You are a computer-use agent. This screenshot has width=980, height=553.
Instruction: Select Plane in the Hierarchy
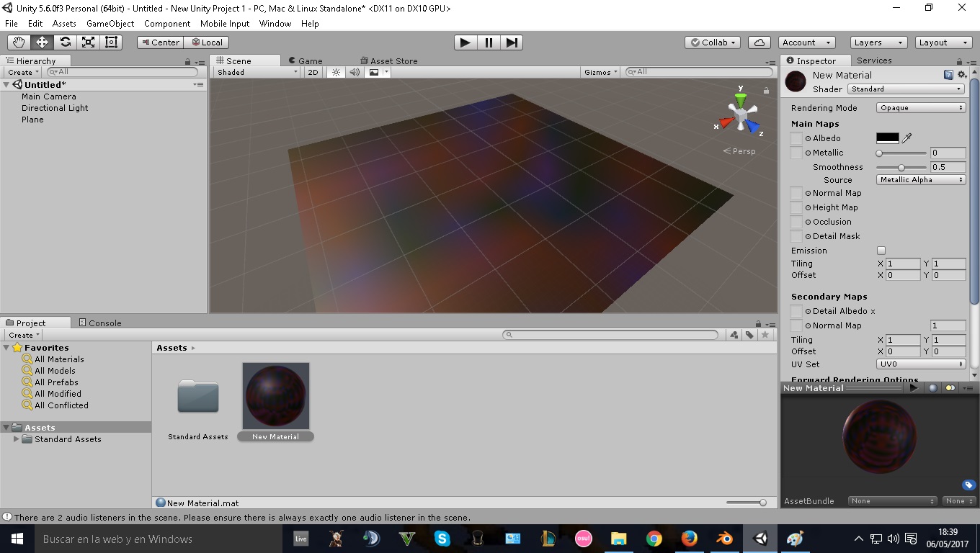pyautogui.click(x=32, y=120)
